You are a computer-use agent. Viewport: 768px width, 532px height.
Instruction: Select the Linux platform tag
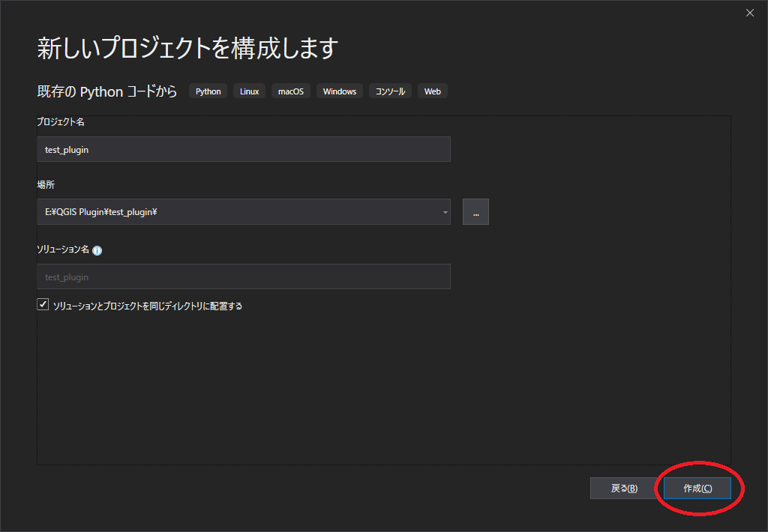coord(248,91)
